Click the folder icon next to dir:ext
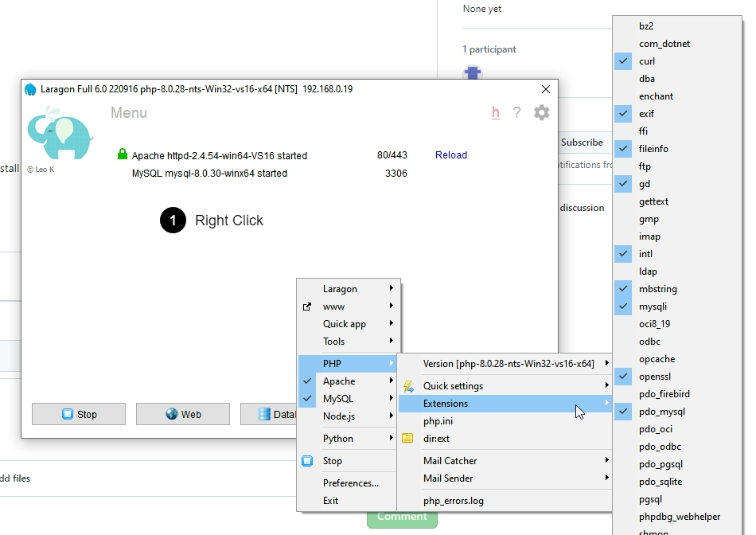 [408, 438]
